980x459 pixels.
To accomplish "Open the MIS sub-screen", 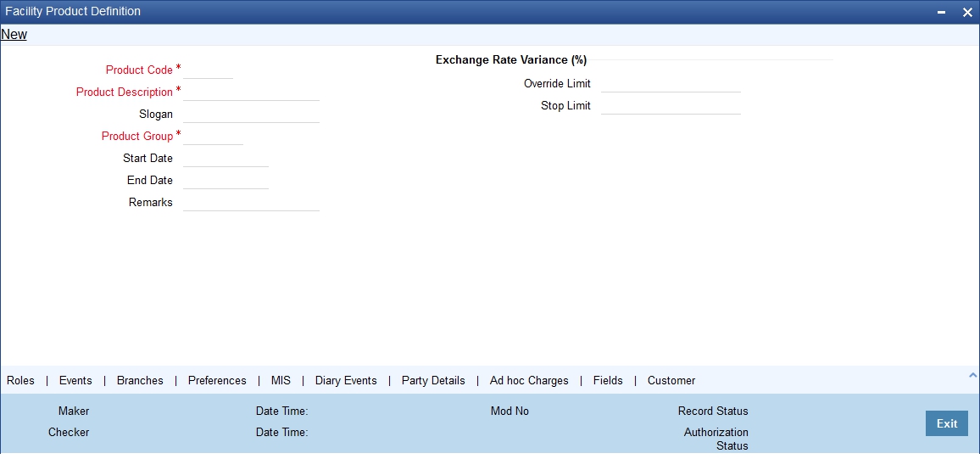I will (x=281, y=380).
